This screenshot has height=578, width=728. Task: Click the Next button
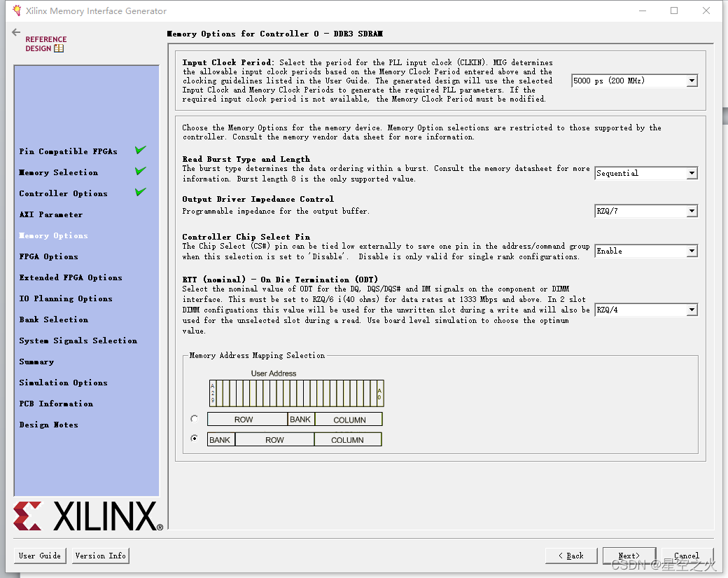629,556
